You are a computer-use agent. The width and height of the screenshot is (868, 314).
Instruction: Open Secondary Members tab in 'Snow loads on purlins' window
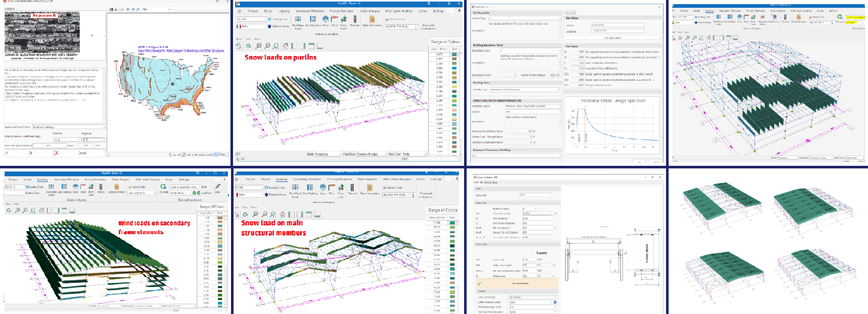[x=310, y=11]
